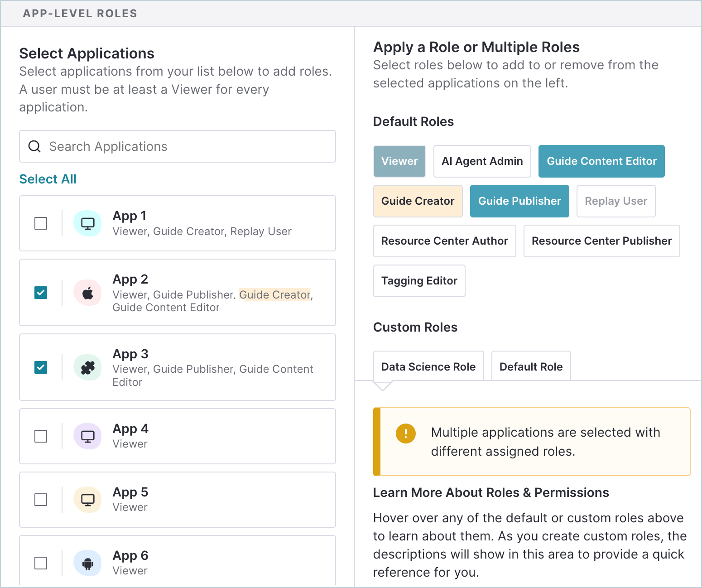702x588 pixels.
Task: Apply the Resource Center Author role
Action: (x=445, y=241)
